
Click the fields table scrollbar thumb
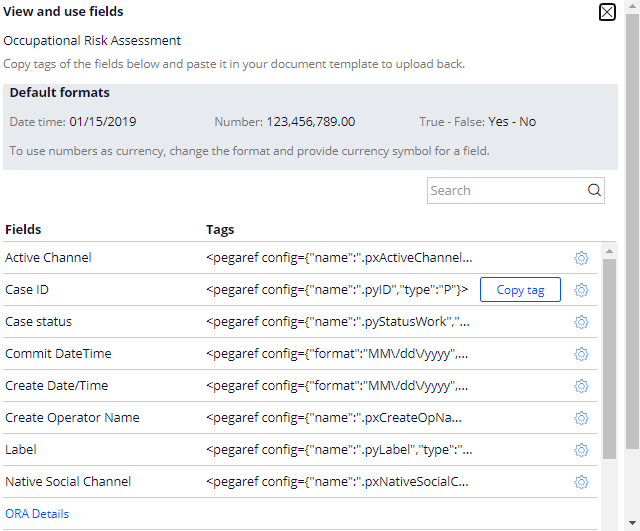[609, 359]
